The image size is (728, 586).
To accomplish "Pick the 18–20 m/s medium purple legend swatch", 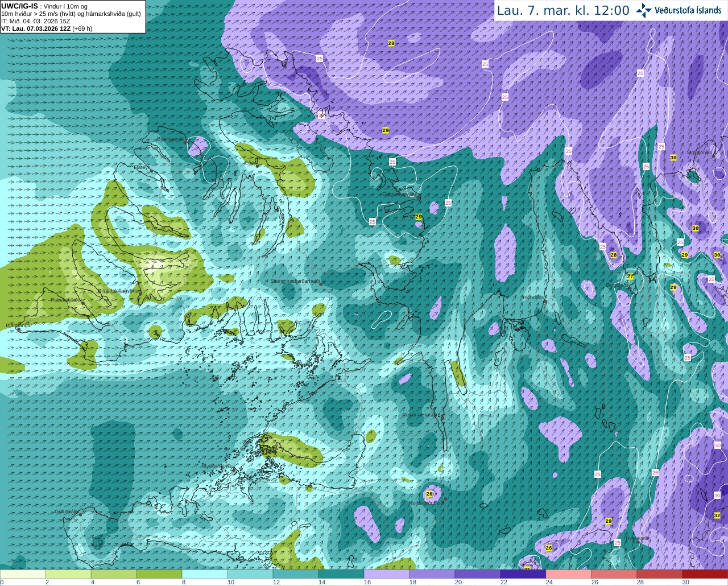I will coord(432,574).
